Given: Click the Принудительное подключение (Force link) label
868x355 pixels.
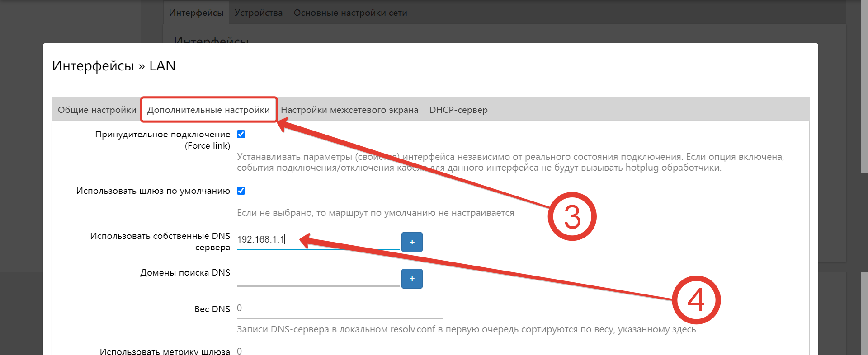Looking at the screenshot, I should [162, 140].
